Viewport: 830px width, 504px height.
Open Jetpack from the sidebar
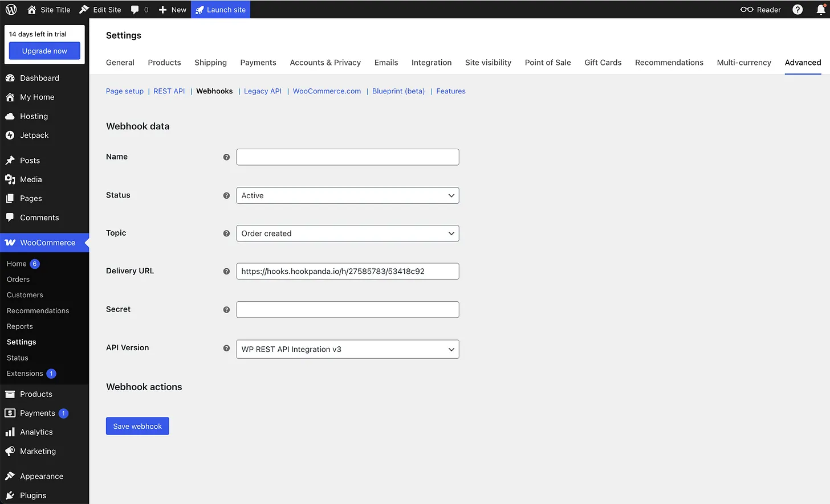click(34, 136)
